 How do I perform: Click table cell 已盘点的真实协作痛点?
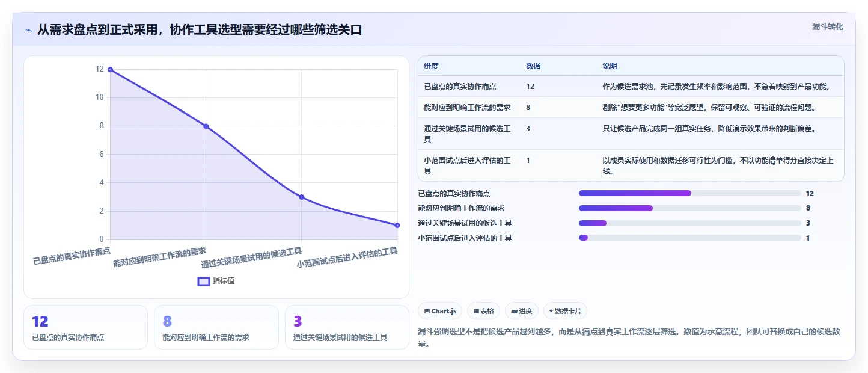coord(460,87)
